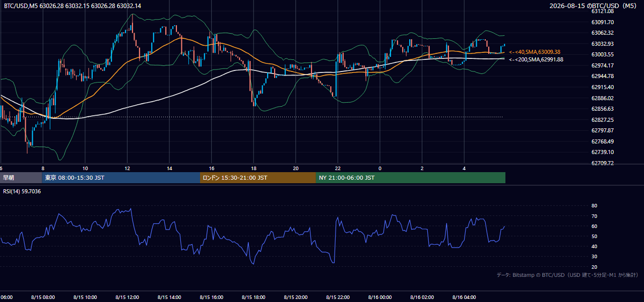Click the '8/15 12:00' bottom time label

[127, 297]
